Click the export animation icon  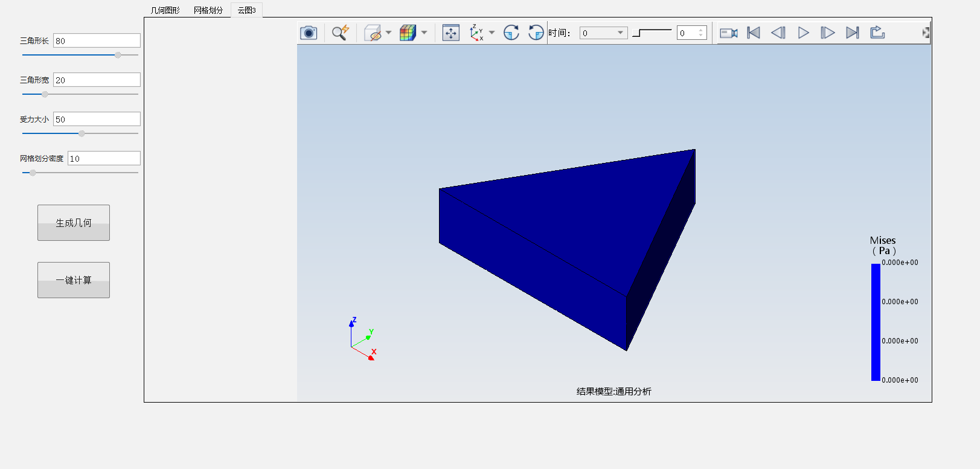click(877, 33)
